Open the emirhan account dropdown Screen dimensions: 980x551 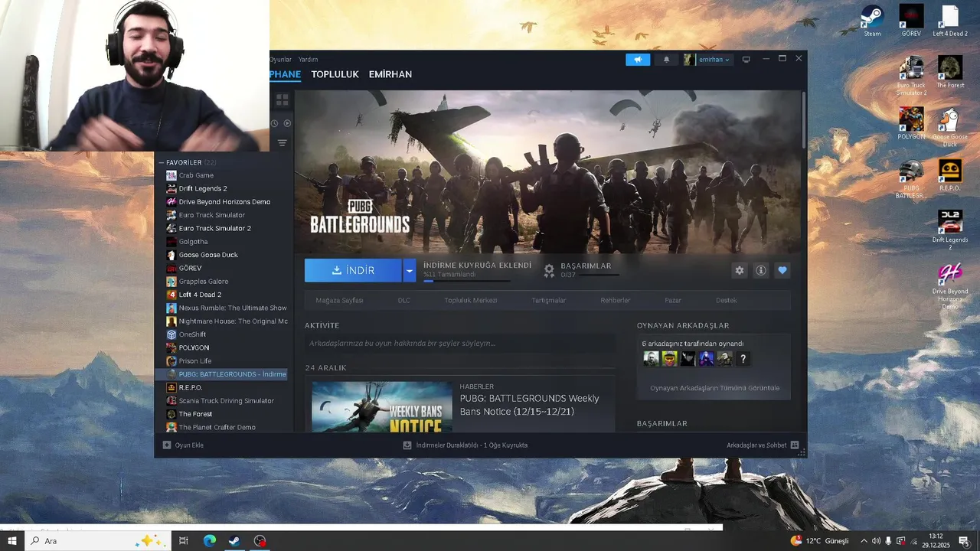[707, 60]
